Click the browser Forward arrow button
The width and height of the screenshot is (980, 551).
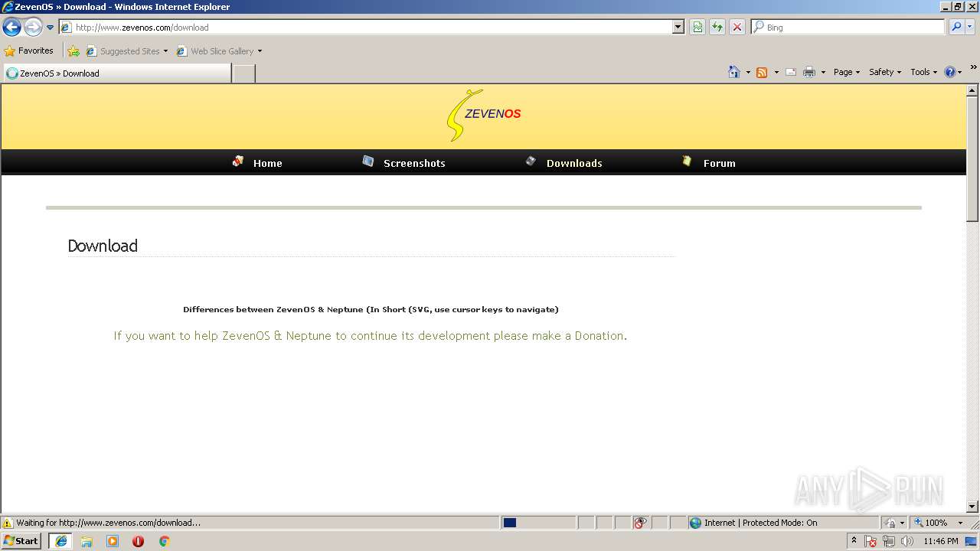click(33, 28)
